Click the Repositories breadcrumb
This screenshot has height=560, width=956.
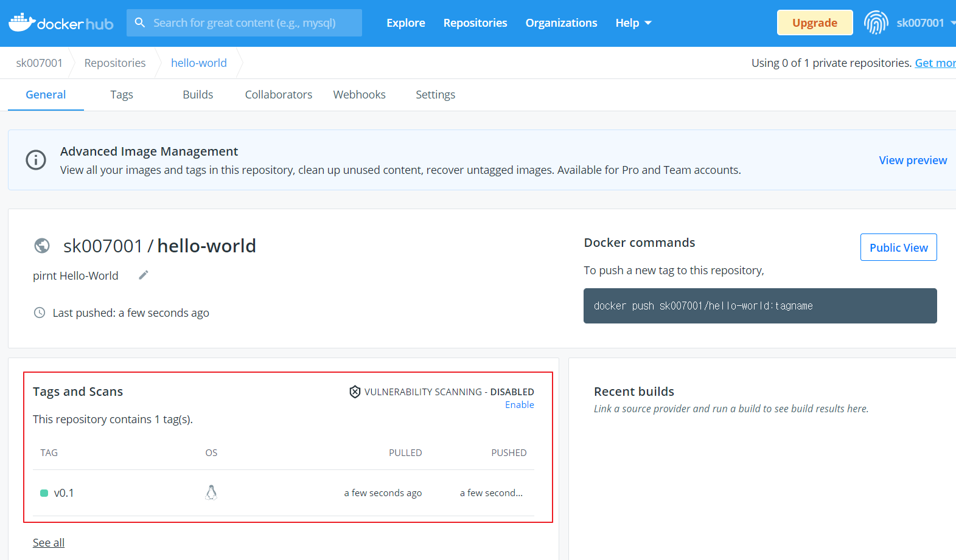click(x=115, y=63)
